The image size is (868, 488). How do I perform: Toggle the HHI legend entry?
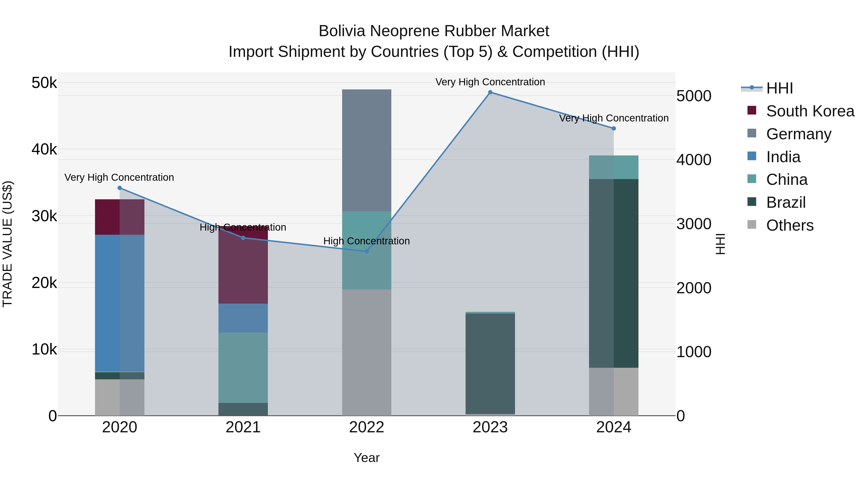pos(767,88)
